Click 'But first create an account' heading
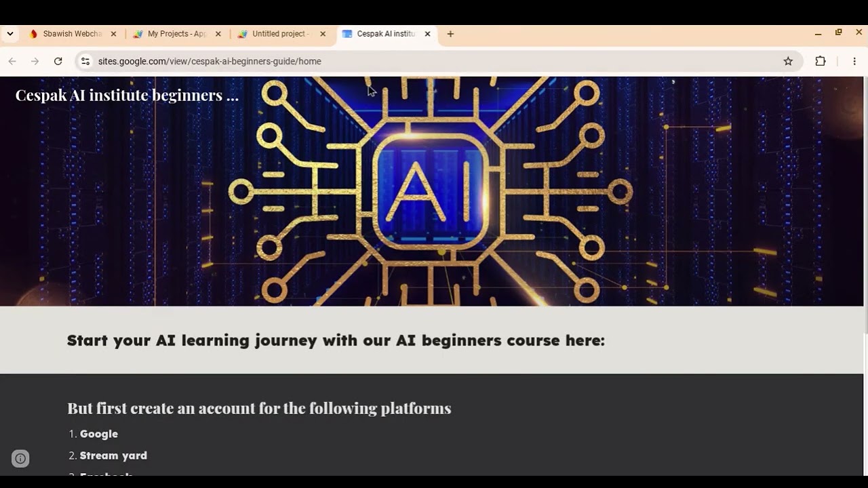Screen dimensions: 868x488 pyautogui.click(x=259, y=408)
